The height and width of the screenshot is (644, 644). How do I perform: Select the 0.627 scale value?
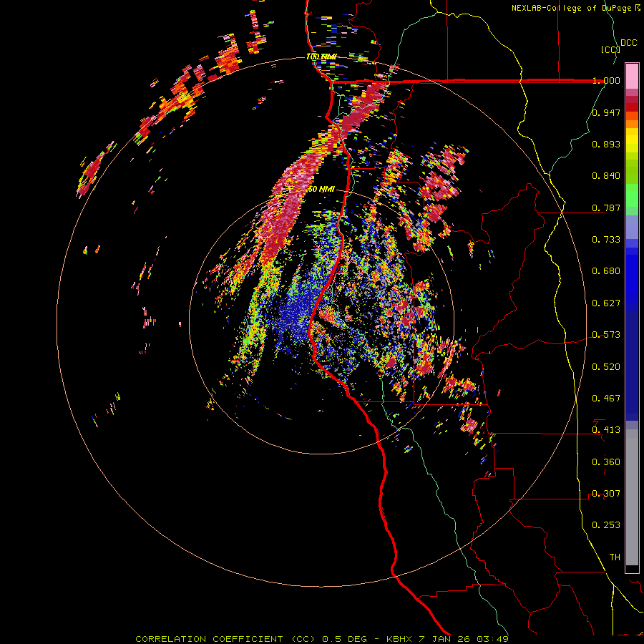606,303
